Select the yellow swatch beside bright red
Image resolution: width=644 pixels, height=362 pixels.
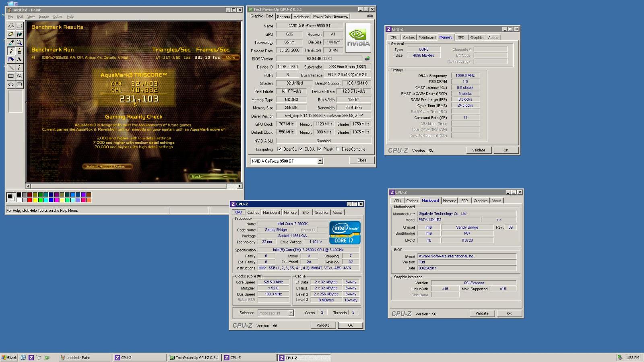35,200
